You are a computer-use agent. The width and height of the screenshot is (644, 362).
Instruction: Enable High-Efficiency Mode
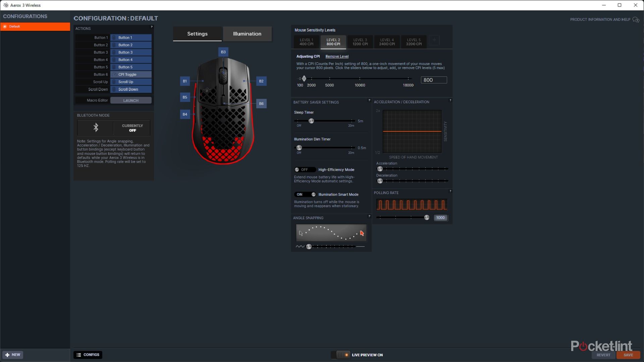coord(305,170)
